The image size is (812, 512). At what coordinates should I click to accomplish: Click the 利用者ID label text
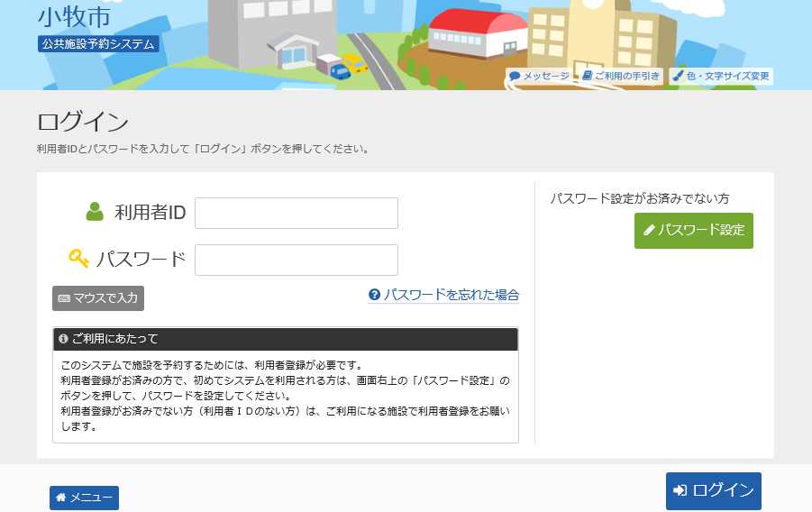tap(150, 213)
